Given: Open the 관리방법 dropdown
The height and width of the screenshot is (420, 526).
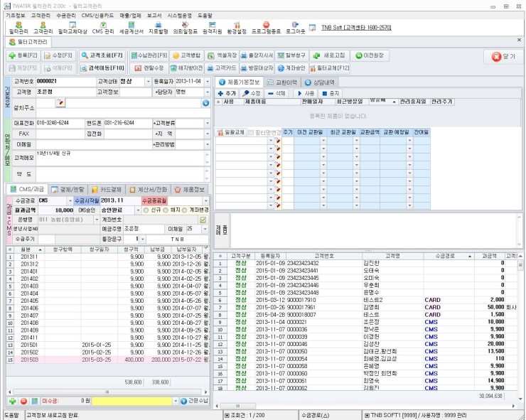Looking at the screenshot, I should click(x=208, y=144).
